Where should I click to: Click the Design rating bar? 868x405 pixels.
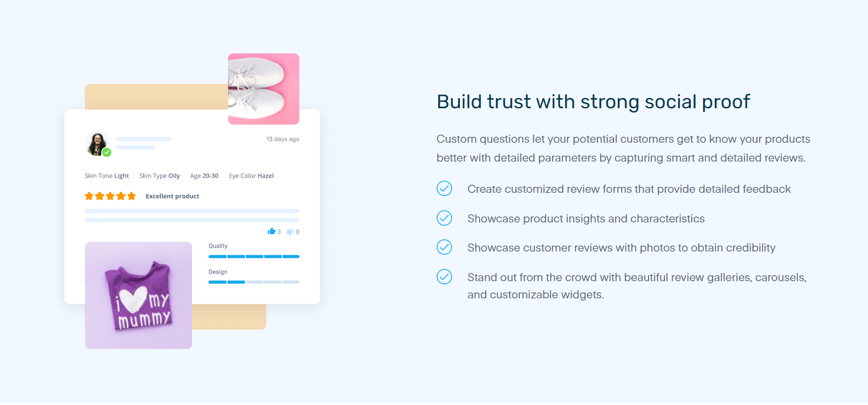[x=254, y=282]
